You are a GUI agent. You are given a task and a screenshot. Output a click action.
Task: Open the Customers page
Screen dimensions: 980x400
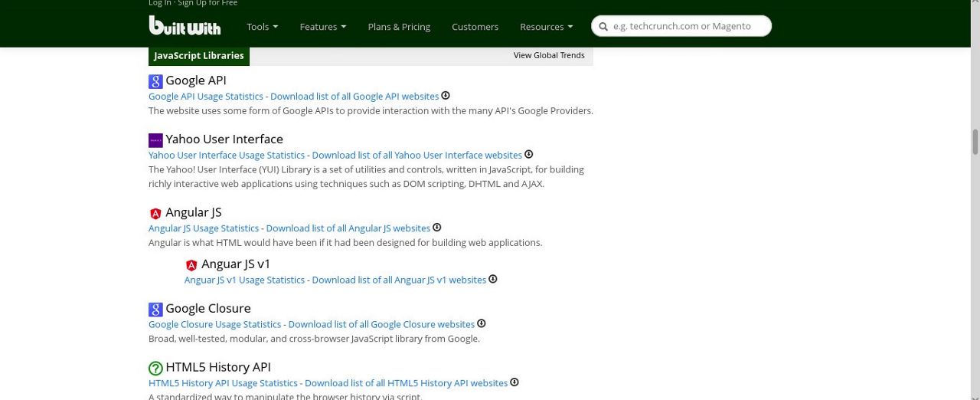[475, 26]
